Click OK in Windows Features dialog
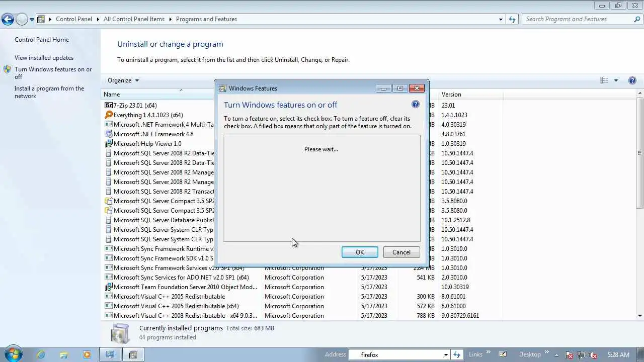This screenshot has height=362, width=644. [360, 252]
